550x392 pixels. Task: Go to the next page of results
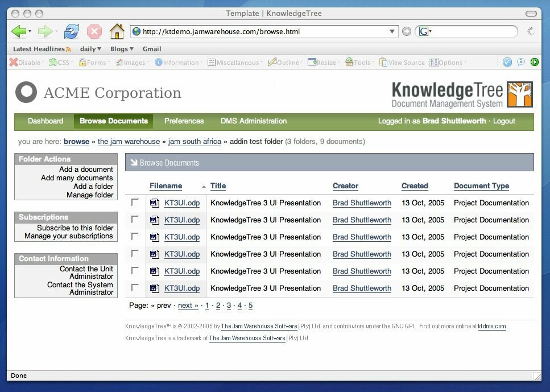point(188,306)
